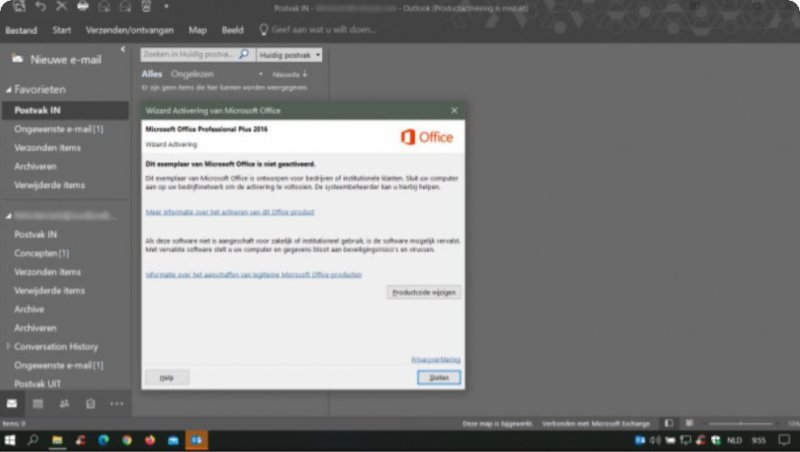Screen dimensions: 800x452
Task: Collapse the folder pane with arrow
Action: coord(123,49)
